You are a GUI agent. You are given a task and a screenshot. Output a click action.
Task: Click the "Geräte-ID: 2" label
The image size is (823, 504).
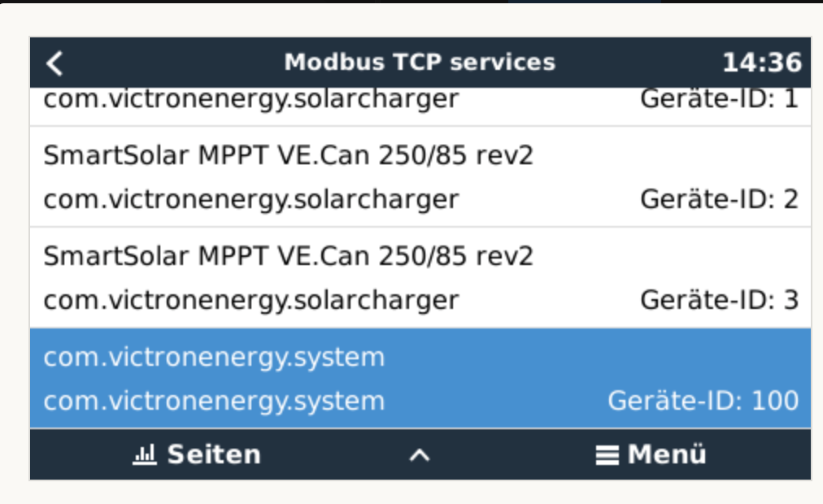(719, 199)
